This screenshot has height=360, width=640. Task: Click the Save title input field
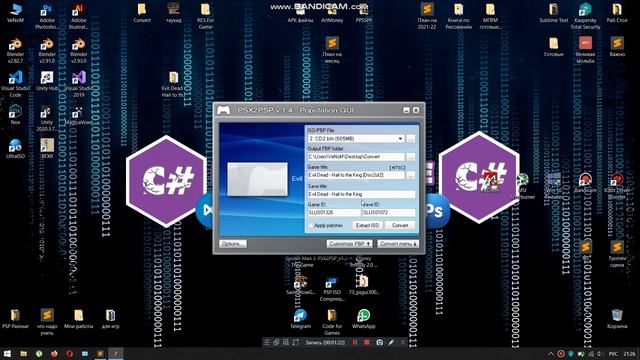point(361,194)
